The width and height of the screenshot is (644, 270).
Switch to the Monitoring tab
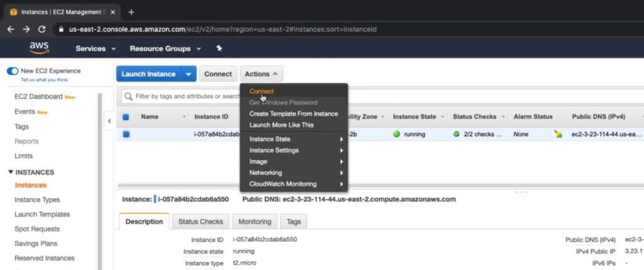click(255, 222)
